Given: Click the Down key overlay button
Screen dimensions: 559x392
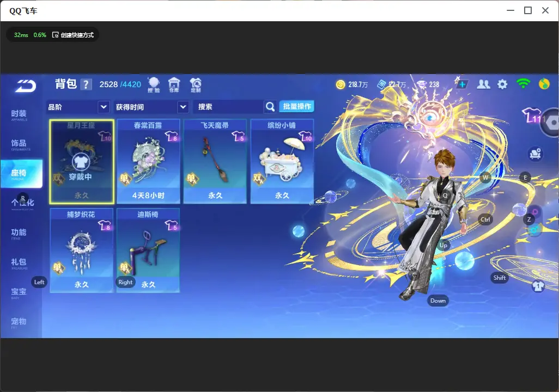Looking at the screenshot, I should click(x=438, y=301).
